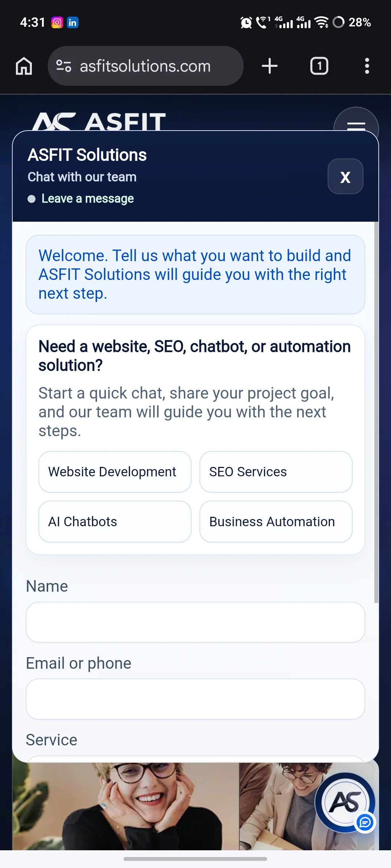The image size is (391, 868).
Task: Select the SEO Services chip
Action: pos(276,472)
